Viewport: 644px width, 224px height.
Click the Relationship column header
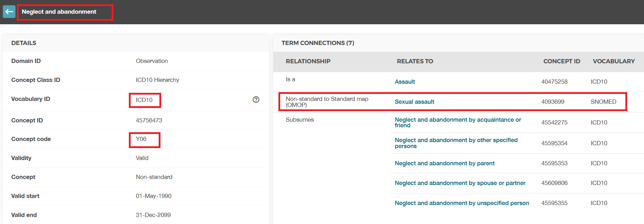[308, 61]
